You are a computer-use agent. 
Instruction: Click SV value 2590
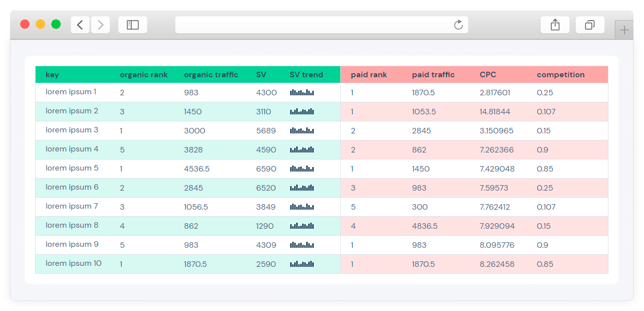[266, 264]
